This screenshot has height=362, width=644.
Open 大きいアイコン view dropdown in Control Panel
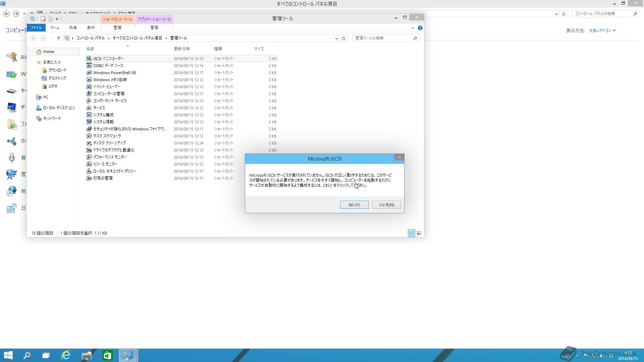(602, 31)
